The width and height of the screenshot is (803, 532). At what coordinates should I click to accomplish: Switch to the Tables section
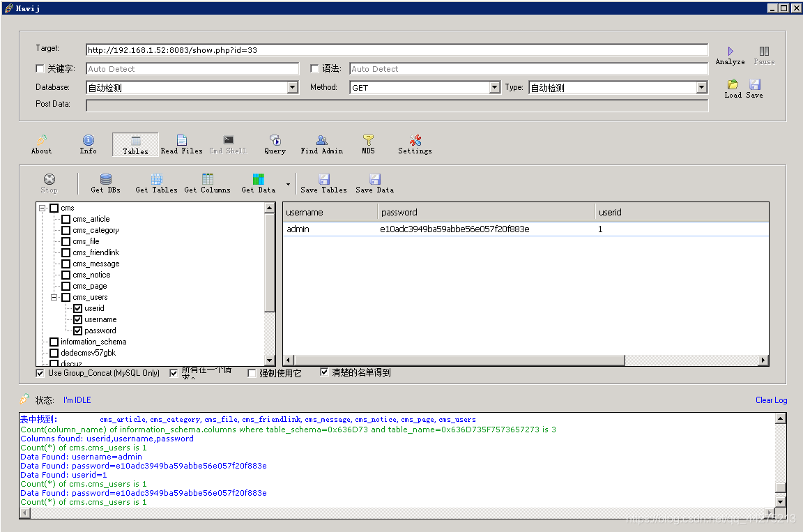(136, 145)
